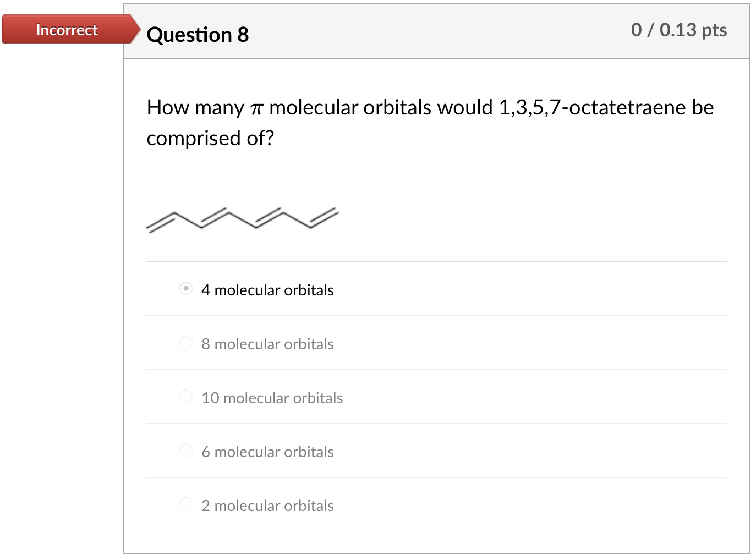Click the "4 molecular orbitals" answer label

[x=267, y=290]
